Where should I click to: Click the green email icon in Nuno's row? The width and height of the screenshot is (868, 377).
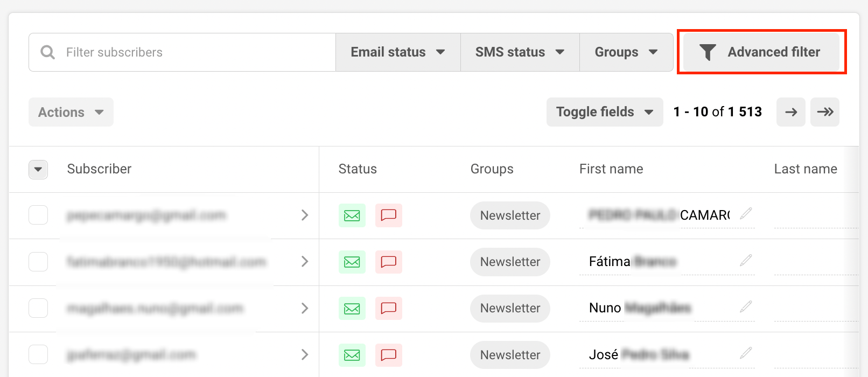tap(352, 308)
